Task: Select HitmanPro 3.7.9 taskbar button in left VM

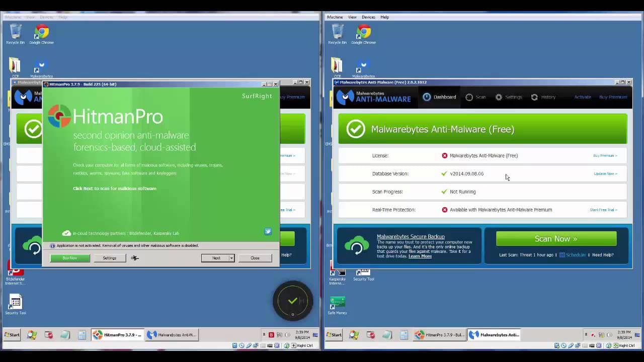Action: [x=118, y=335]
